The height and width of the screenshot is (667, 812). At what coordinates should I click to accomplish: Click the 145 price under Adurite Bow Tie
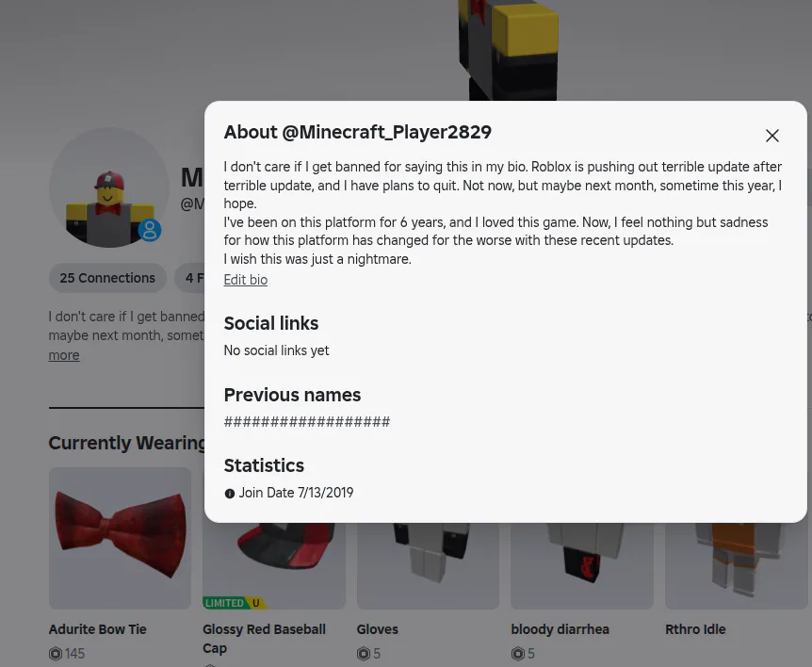point(75,654)
